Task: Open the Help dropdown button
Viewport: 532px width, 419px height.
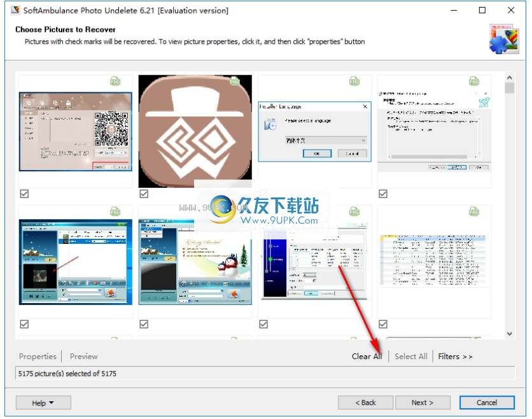Action: click(43, 402)
